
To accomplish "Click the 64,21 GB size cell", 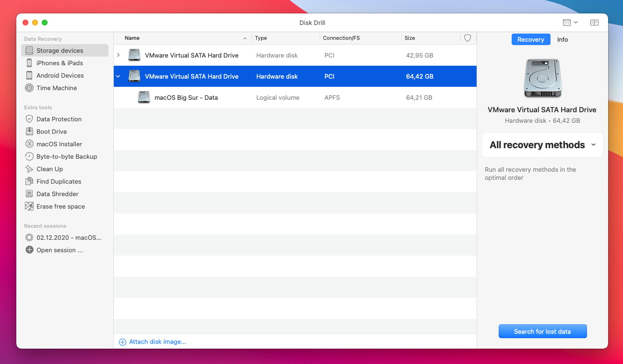I will coord(419,97).
